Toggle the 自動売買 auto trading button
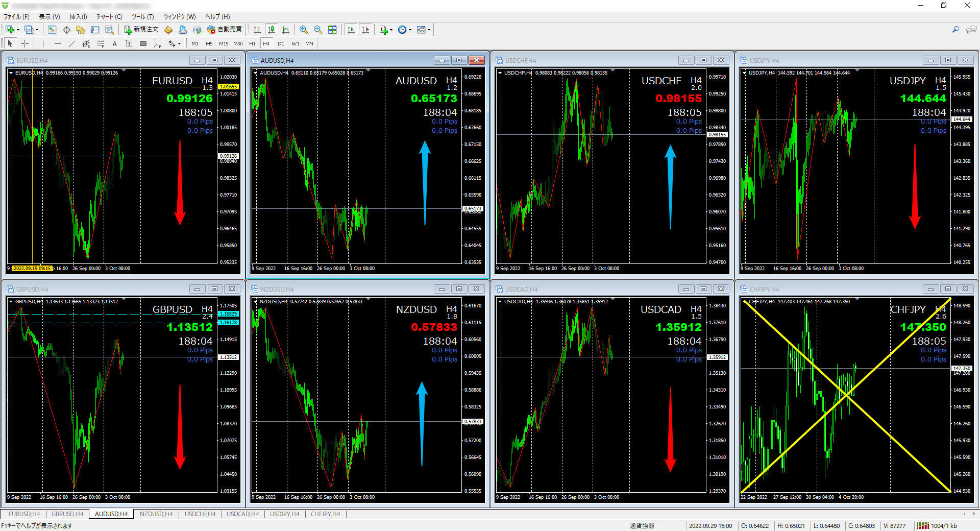This screenshot has width=980, height=531. coord(225,30)
